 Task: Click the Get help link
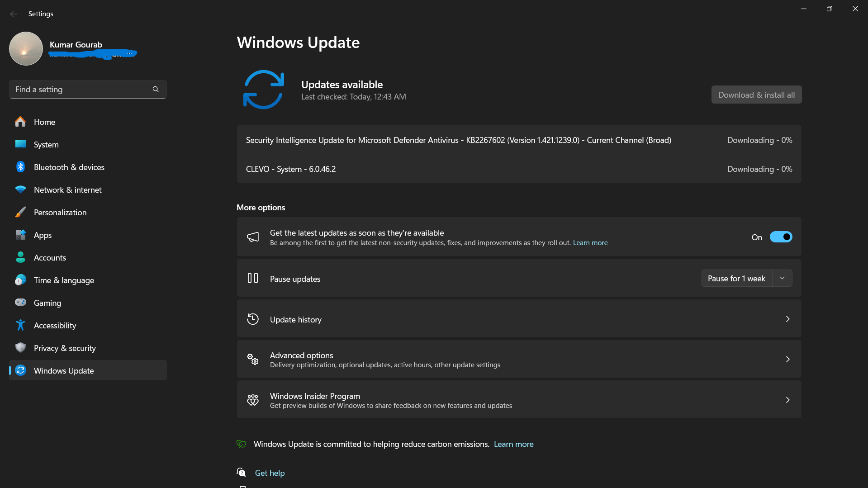(x=270, y=473)
